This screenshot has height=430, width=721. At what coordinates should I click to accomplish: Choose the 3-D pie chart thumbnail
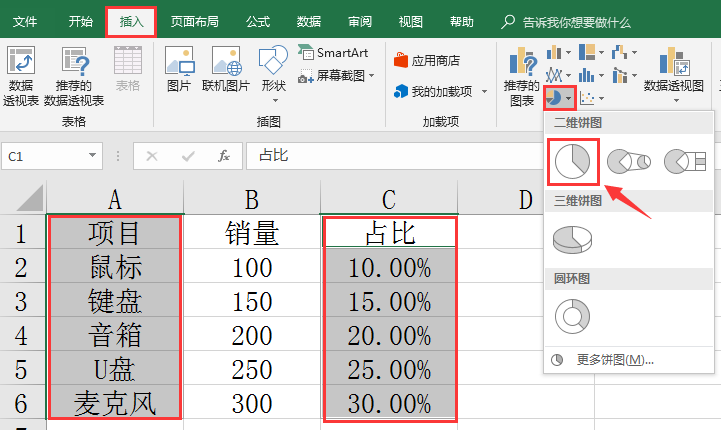[572, 240]
